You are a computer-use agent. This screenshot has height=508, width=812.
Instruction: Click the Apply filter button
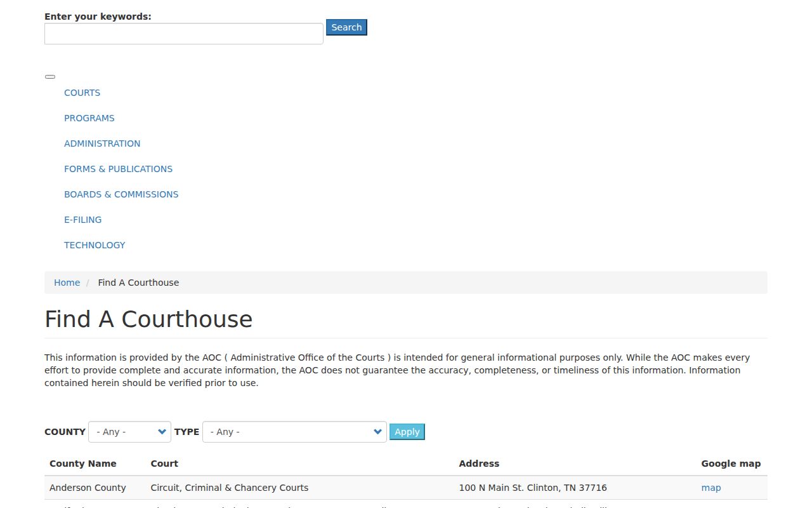[x=407, y=432]
